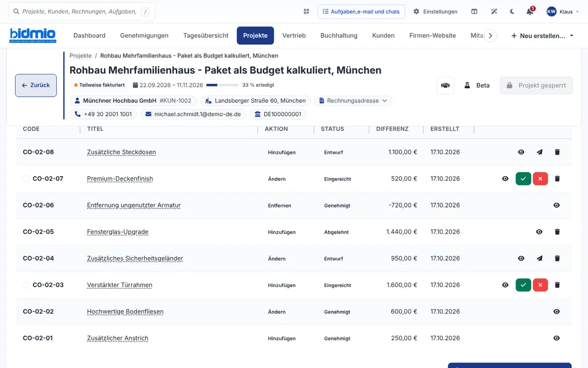Delete CO-02-08 with the trash icon
The image size is (588, 368).
coord(557,152)
